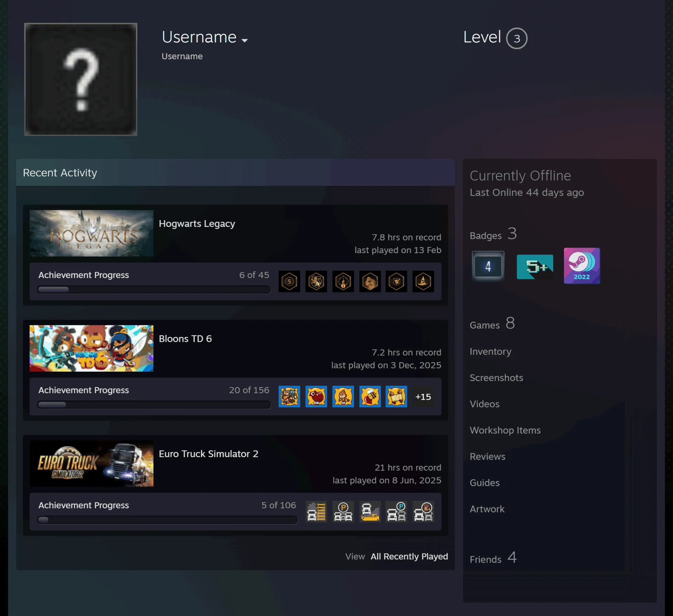Click the Bloons TD 6 title link
Image resolution: width=673 pixels, height=616 pixels.
click(x=185, y=339)
